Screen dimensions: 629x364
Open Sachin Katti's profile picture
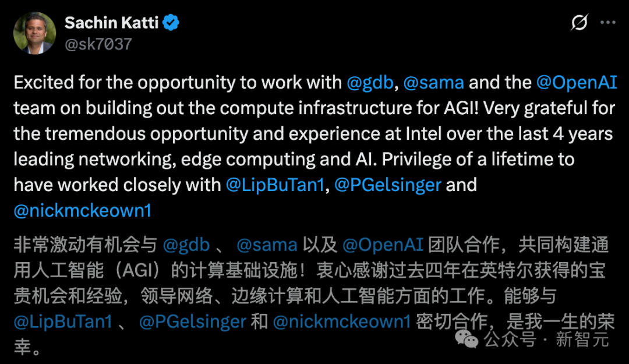click(x=34, y=33)
